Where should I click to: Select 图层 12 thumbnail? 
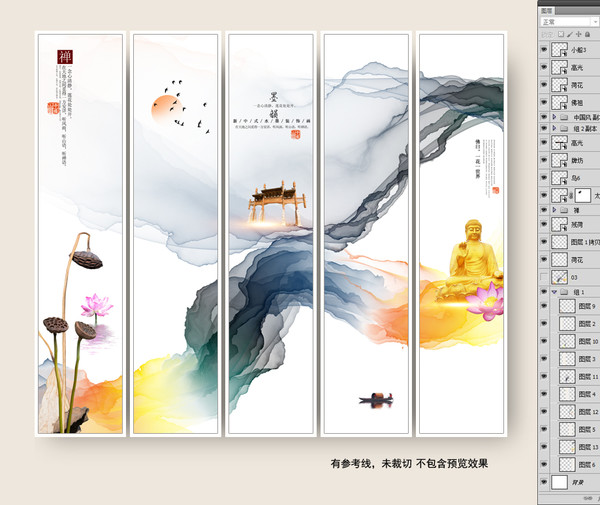pyautogui.click(x=567, y=412)
